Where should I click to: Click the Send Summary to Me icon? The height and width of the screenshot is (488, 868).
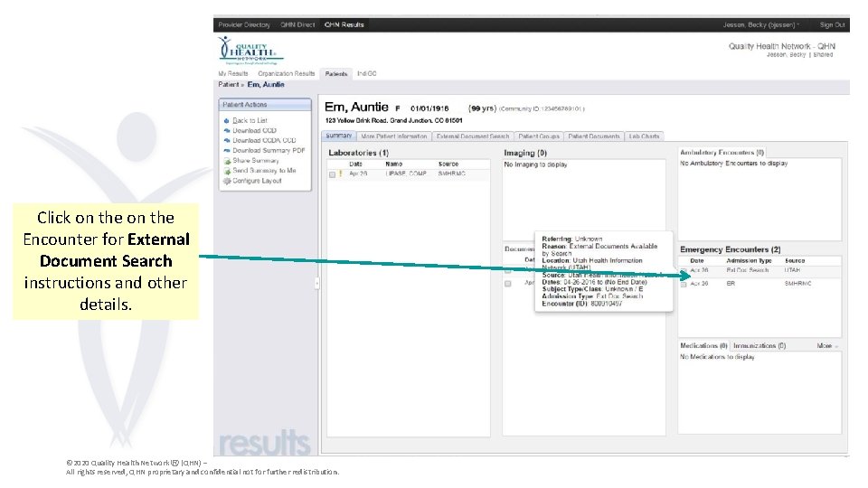tap(227, 171)
